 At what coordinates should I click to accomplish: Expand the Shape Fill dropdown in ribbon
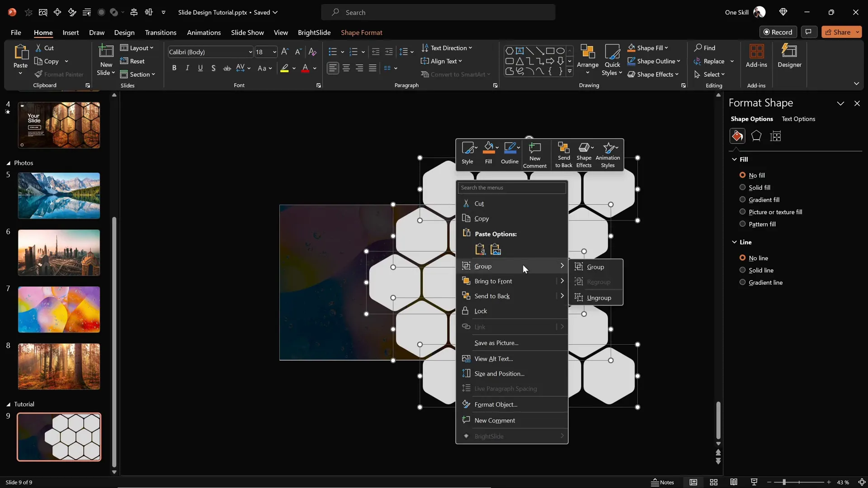666,48
